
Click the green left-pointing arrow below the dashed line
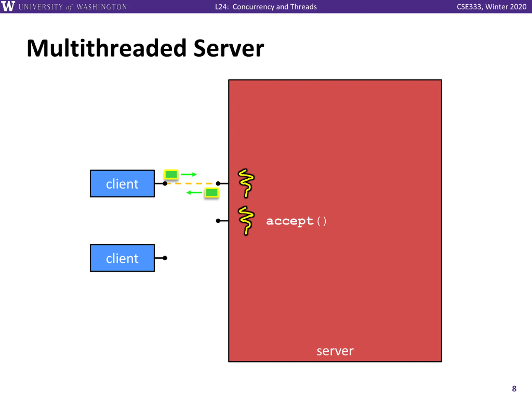pyautogui.click(x=194, y=193)
